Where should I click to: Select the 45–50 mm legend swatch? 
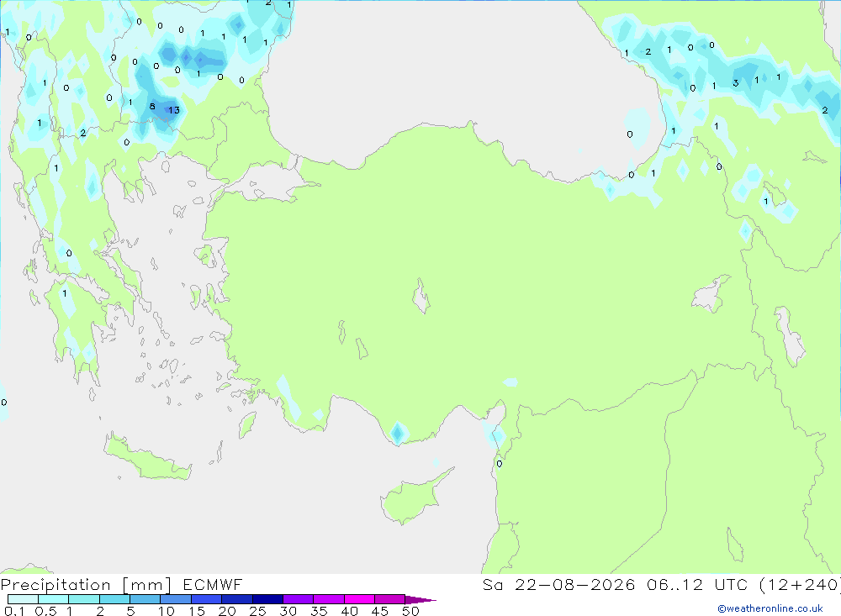coord(390,599)
